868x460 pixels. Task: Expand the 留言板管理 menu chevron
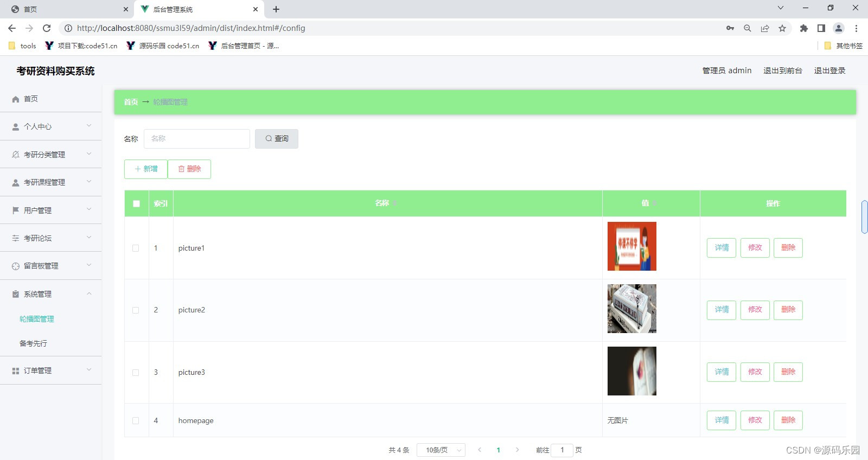tap(89, 265)
